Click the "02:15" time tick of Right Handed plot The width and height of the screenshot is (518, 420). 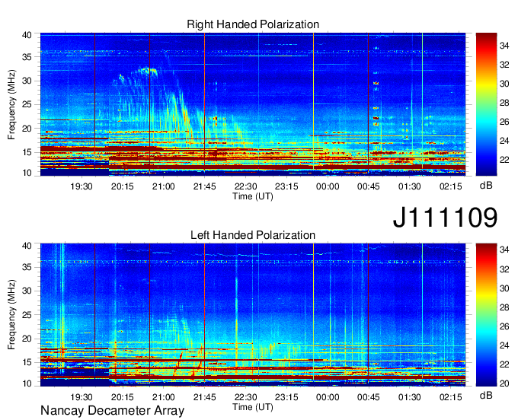point(451,186)
